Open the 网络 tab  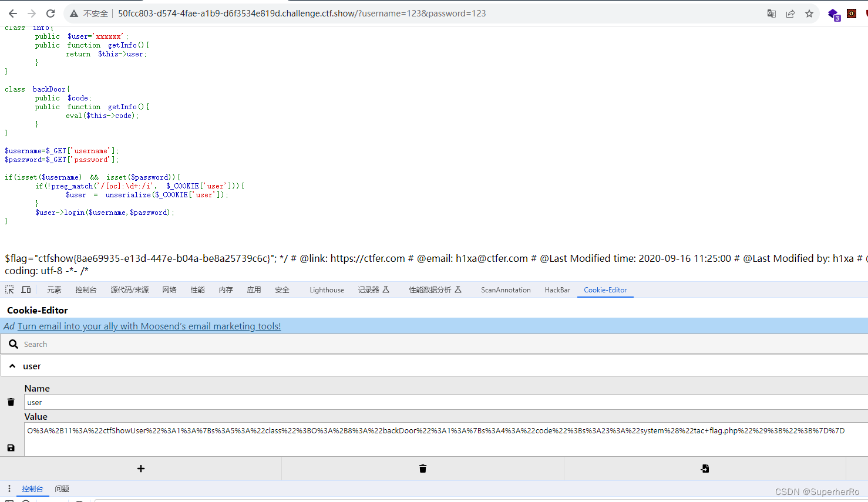[170, 290]
